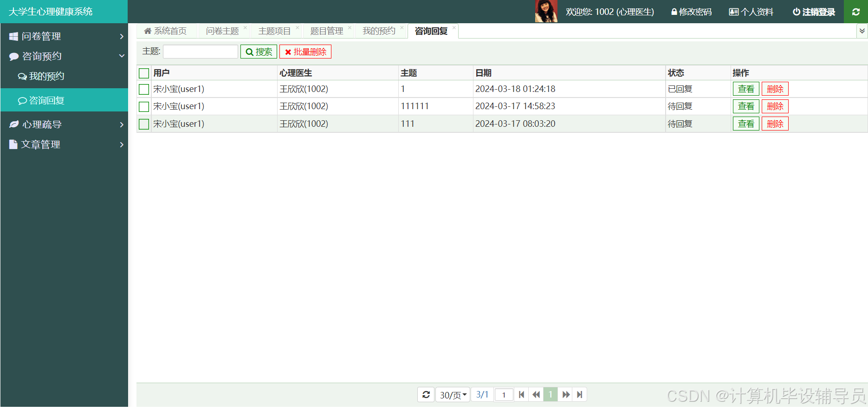Open 个人资料 personal profile link

(751, 12)
